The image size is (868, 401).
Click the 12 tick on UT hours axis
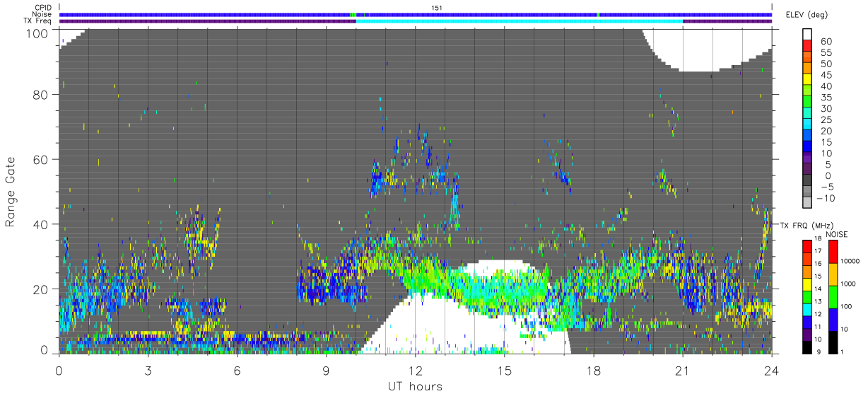416,371
